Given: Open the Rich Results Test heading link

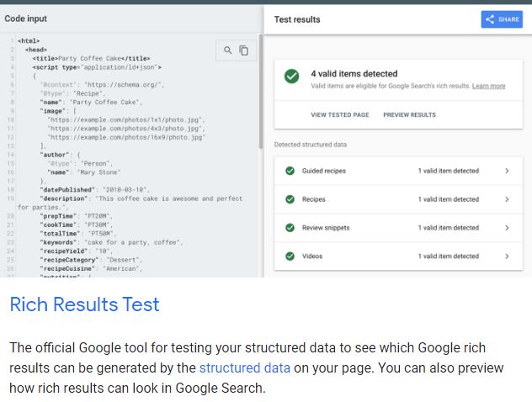Looking at the screenshot, I should point(84,304).
